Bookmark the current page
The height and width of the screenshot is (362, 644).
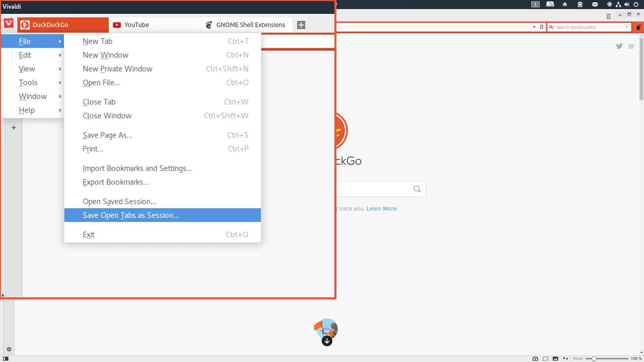(x=542, y=27)
